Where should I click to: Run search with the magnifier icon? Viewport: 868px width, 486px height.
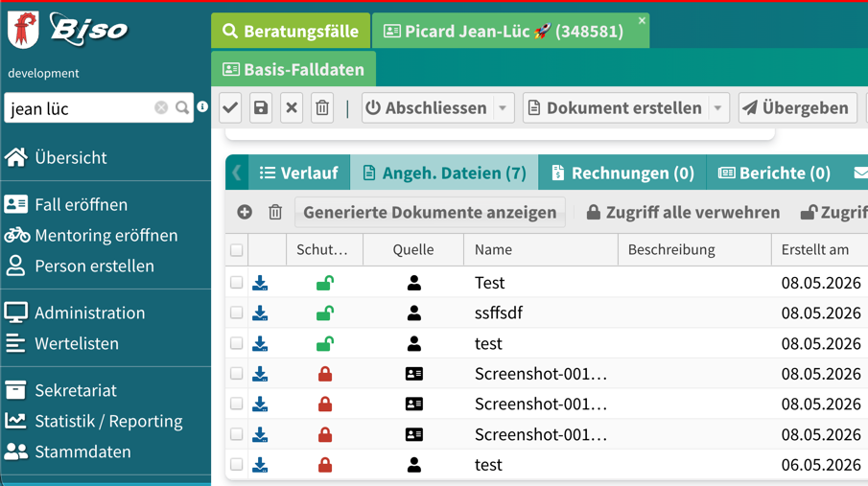pos(182,107)
